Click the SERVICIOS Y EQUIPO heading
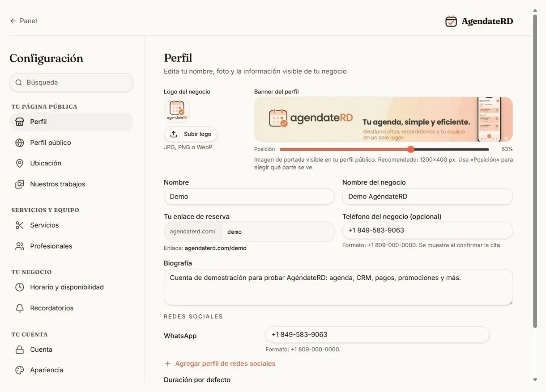546x392 pixels. tap(45, 210)
